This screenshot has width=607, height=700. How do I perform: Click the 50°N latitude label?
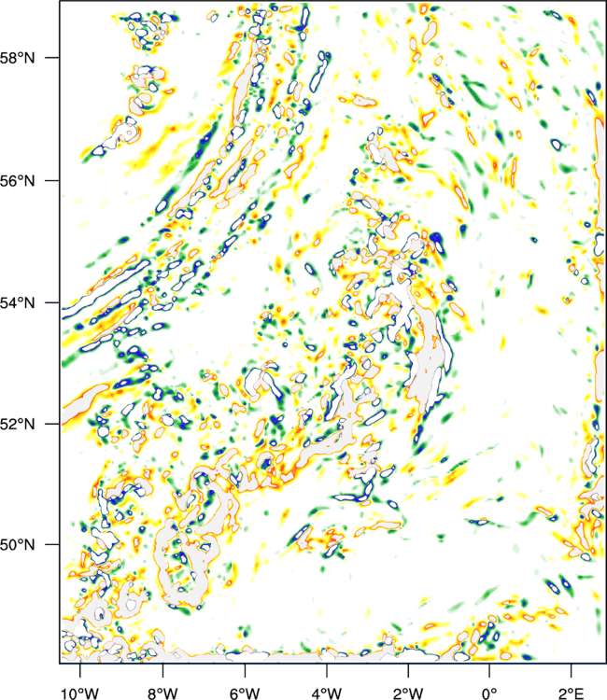[x=17, y=545]
